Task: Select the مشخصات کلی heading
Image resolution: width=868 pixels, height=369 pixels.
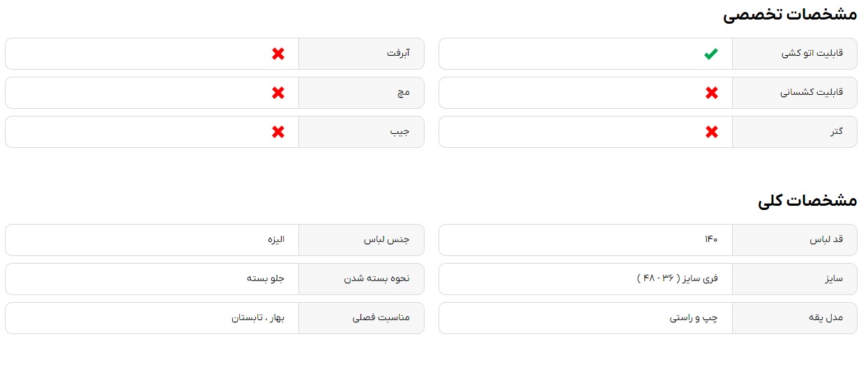Action: (x=807, y=201)
